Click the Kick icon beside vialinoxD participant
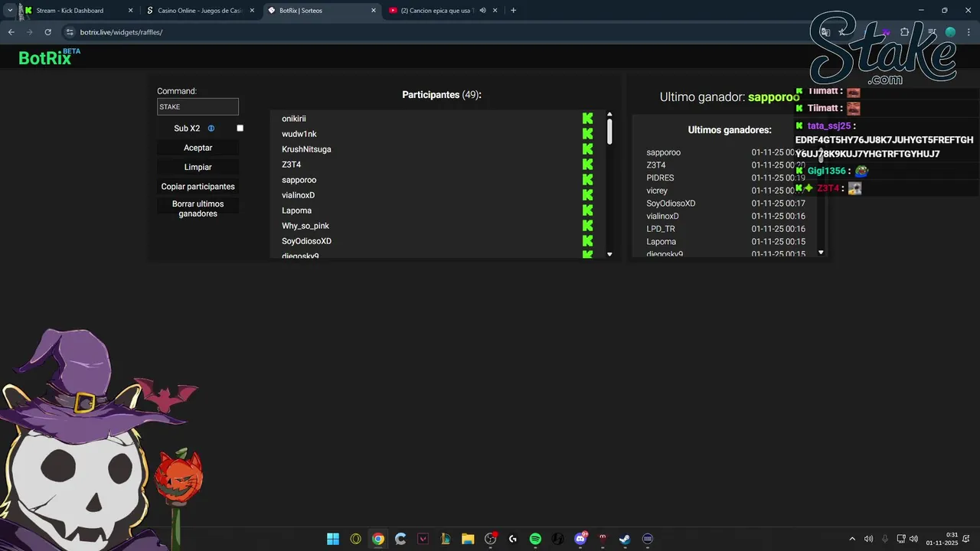Screen dimensions: 980x551 587,195
